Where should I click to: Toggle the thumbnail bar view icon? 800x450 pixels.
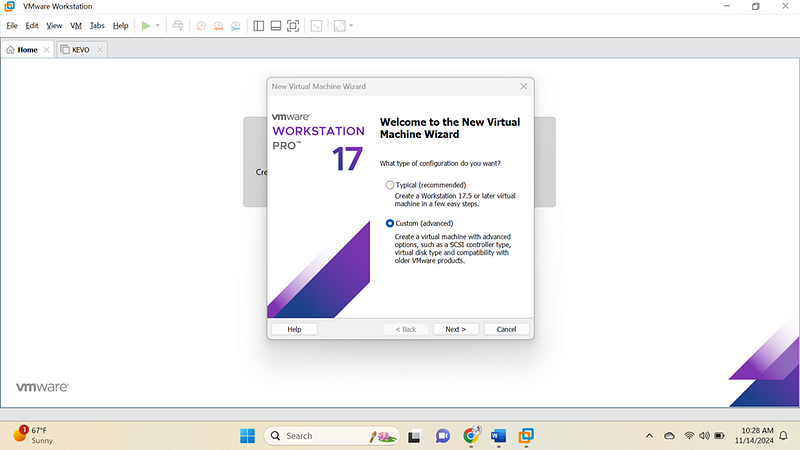(x=276, y=26)
